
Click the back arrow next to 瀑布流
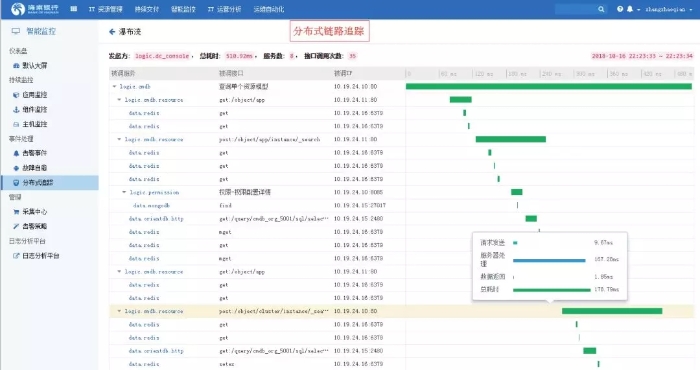(x=112, y=32)
